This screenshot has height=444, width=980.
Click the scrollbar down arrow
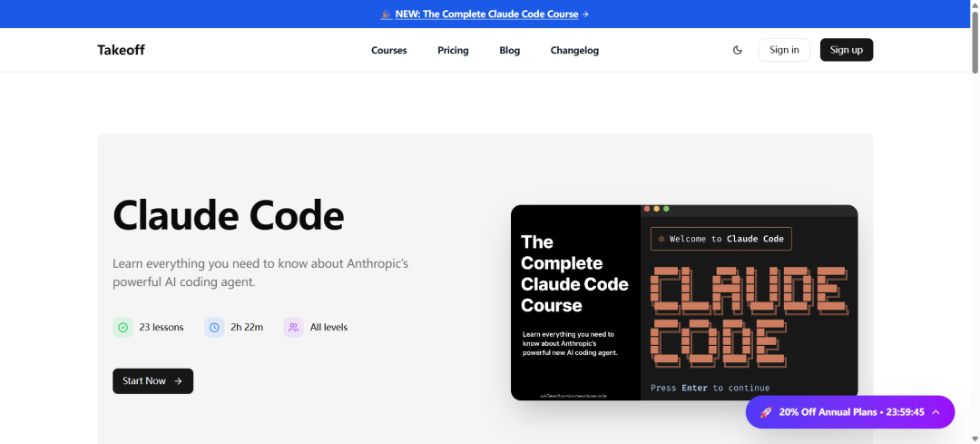tap(975, 439)
